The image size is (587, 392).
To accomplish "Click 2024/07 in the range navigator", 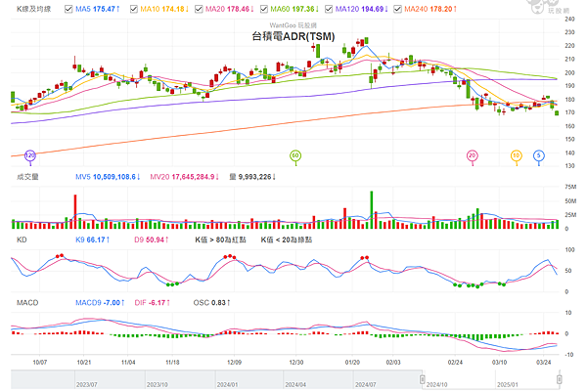I will (x=365, y=385).
